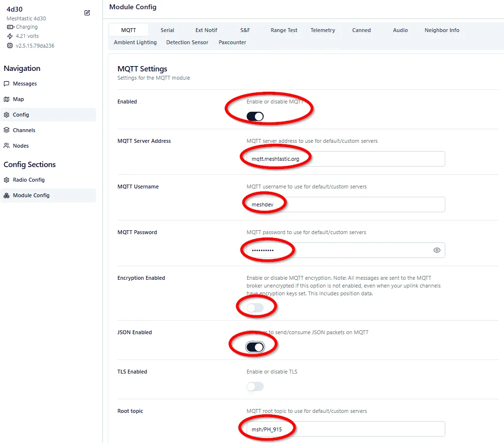Click the Nodes people icon
Screen dimensions: 504x443
coord(6,146)
